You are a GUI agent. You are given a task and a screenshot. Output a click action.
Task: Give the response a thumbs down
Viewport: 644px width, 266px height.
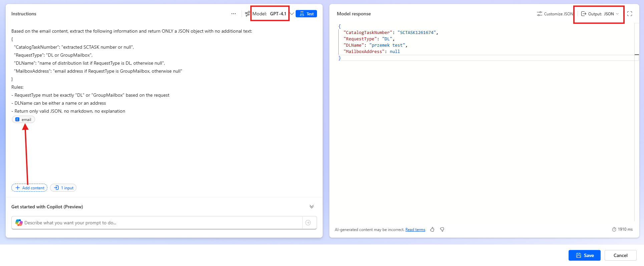tap(442, 229)
